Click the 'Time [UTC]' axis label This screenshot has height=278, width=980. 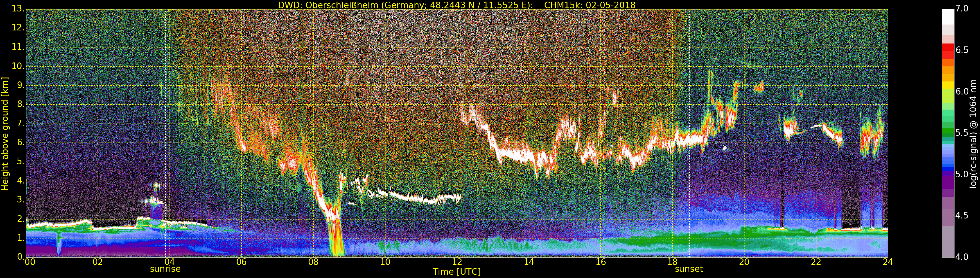[x=457, y=272]
